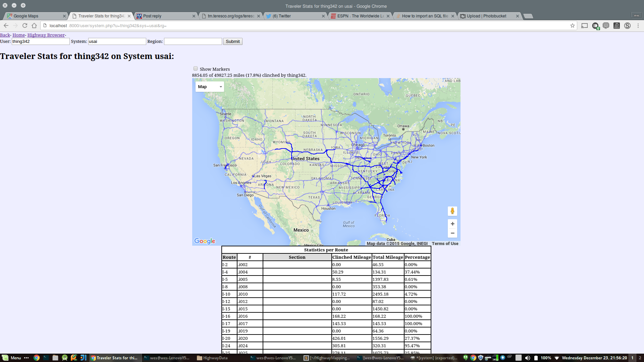Switch to the Google Maps tab

point(35,16)
